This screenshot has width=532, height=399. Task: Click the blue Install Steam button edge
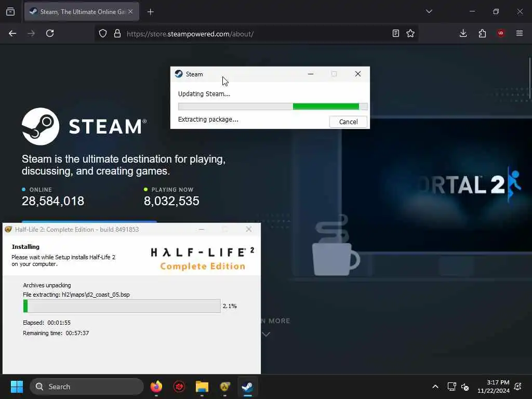pos(89,221)
